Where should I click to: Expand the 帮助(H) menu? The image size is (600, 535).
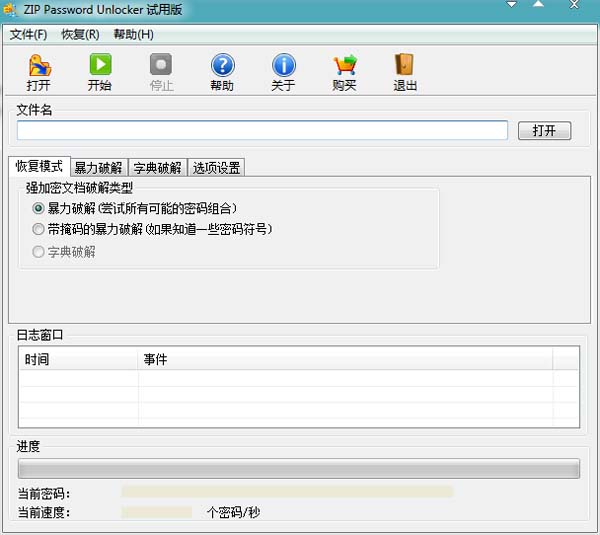click(x=133, y=34)
